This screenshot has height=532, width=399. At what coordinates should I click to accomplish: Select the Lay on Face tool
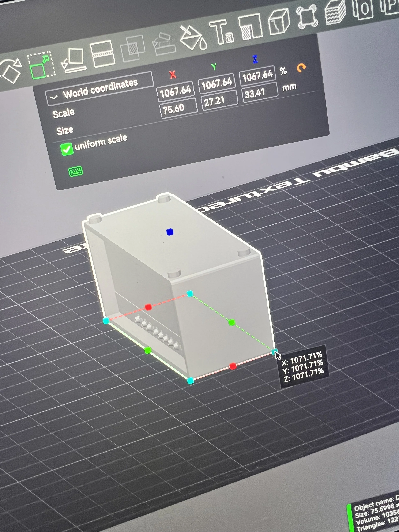tap(74, 60)
